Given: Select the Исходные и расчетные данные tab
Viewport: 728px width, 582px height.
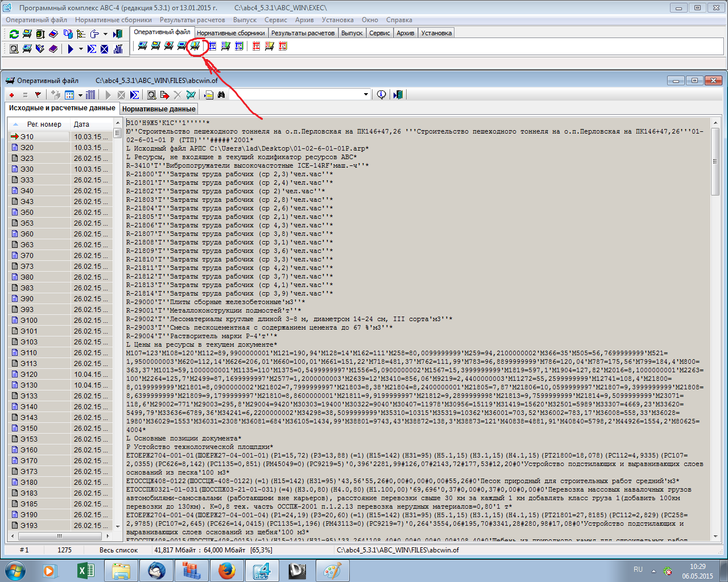Looking at the screenshot, I should coord(62,108).
